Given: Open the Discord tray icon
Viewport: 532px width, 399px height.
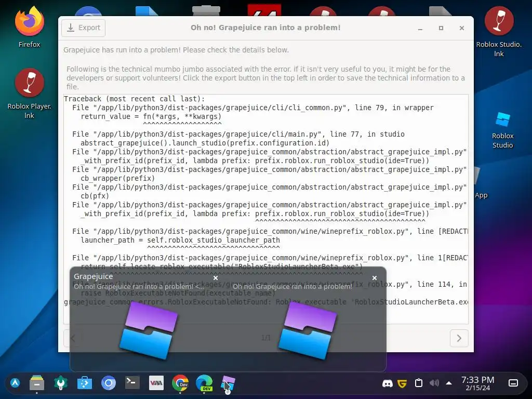Looking at the screenshot, I should coord(387,383).
